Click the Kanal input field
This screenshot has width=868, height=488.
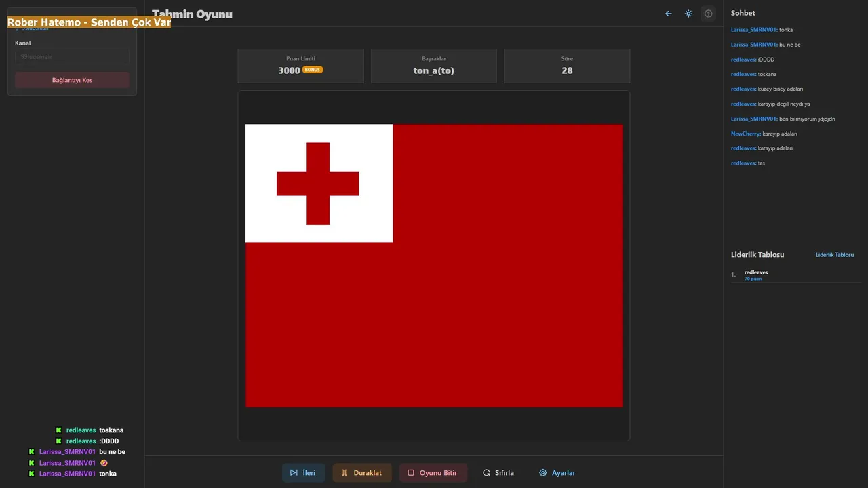click(72, 57)
